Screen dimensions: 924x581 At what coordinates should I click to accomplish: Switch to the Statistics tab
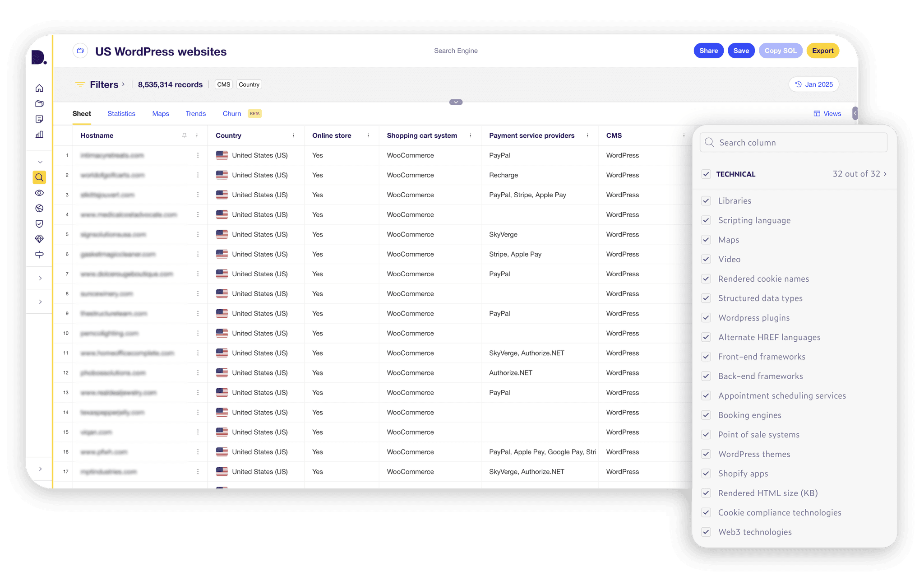(x=121, y=113)
